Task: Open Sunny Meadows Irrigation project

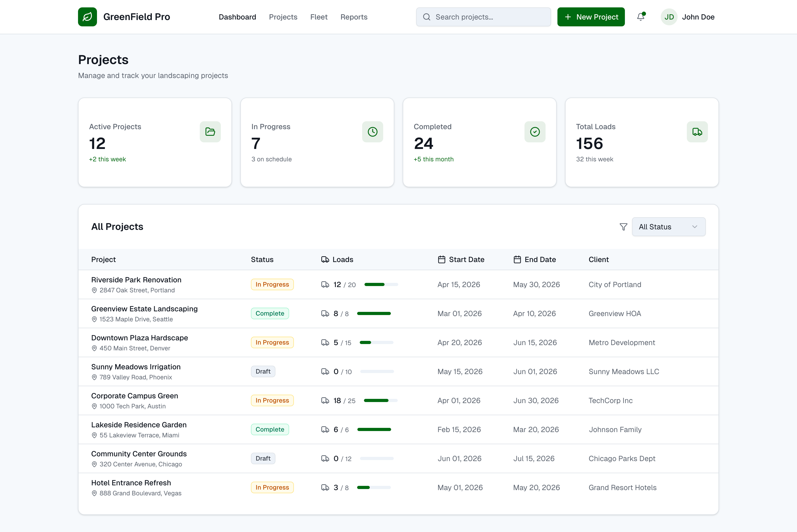Action: point(136,367)
